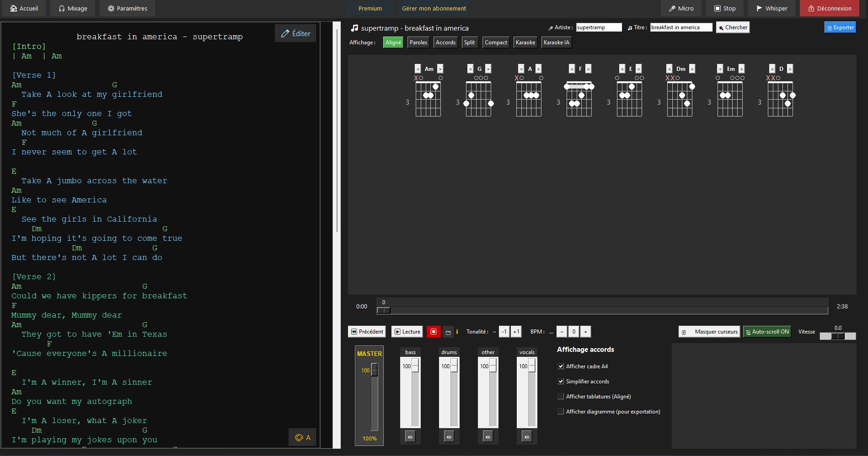This screenshot has height=456, width=868.
Task: Show next Am chord variation
Action: [440, 69]
